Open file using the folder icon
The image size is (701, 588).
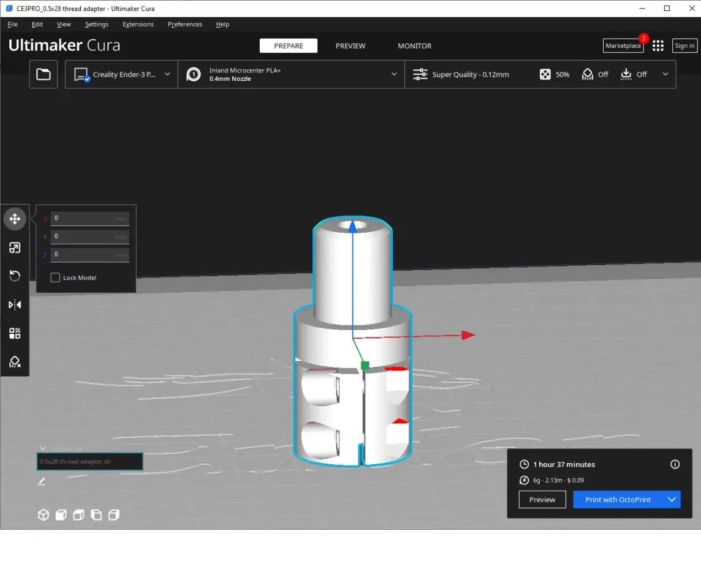point(44,74)
